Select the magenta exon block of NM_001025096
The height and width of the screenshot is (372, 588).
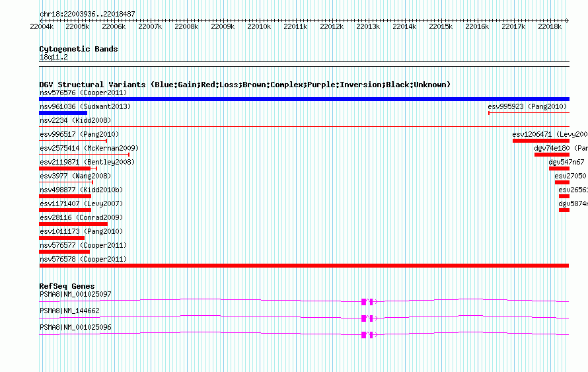(363, 335)
